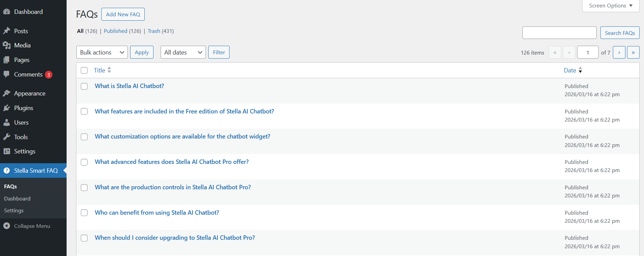Click the Pages document icon
Viewport: 644px width, 256px height.
[7, 60]
